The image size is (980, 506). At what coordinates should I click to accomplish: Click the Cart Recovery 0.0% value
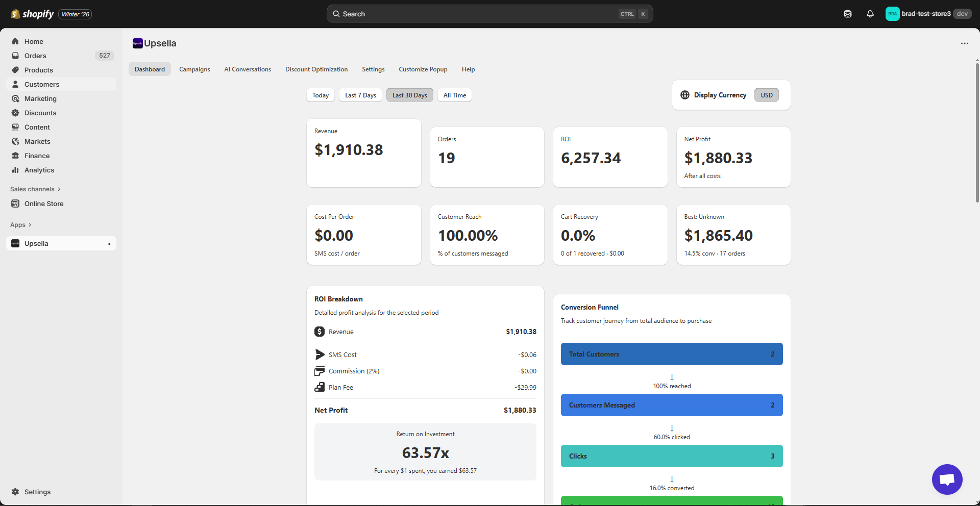point(578,236)
